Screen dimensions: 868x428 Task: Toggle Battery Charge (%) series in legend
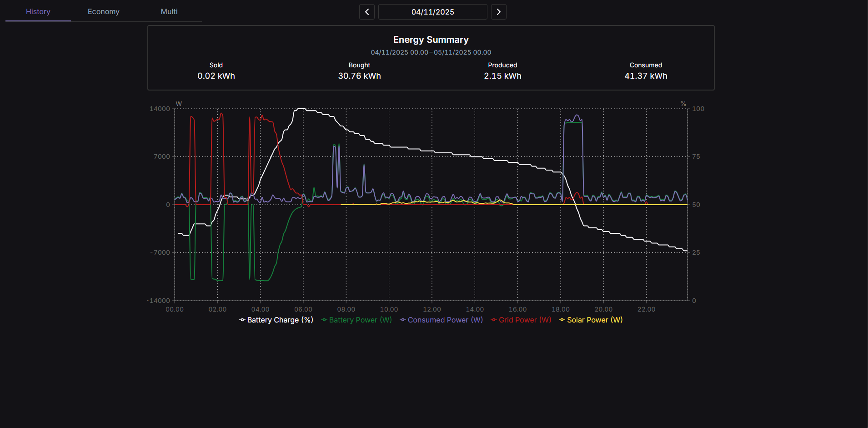coord(280,320)
